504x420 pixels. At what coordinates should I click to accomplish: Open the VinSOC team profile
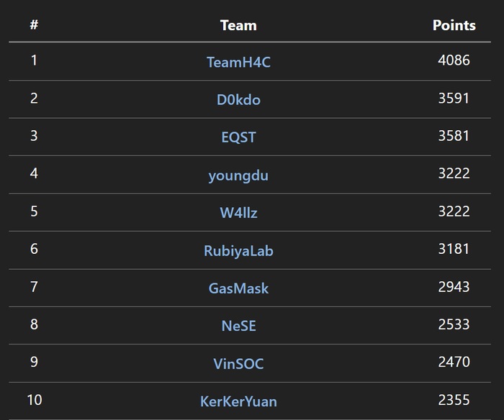pyautogui.click(x=238, y=363)
